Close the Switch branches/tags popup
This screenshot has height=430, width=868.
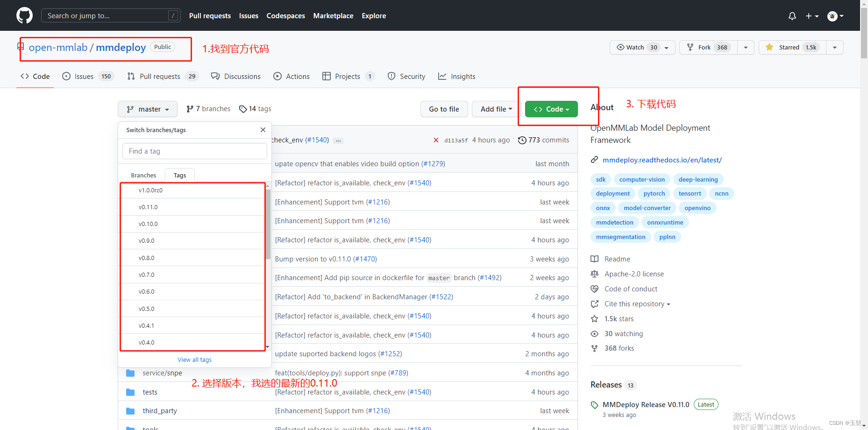(x=263, y=130)
